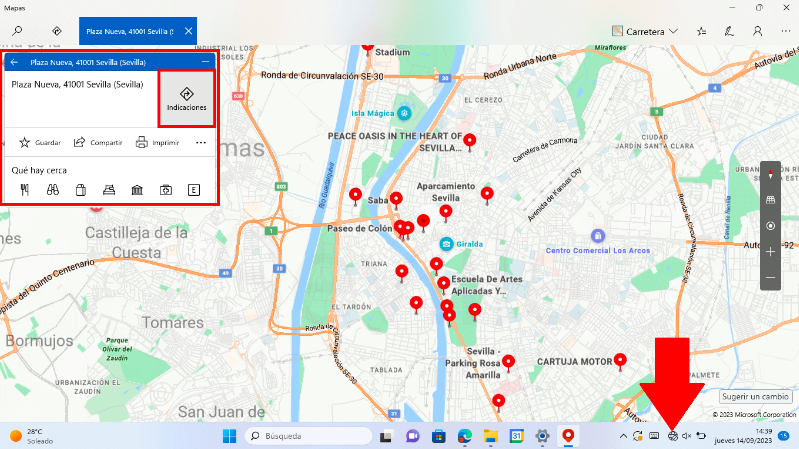Select the Isla Mágica map landmark
Image resolution: width=799 pixels, height=449 pixels.
pos(405,113)
